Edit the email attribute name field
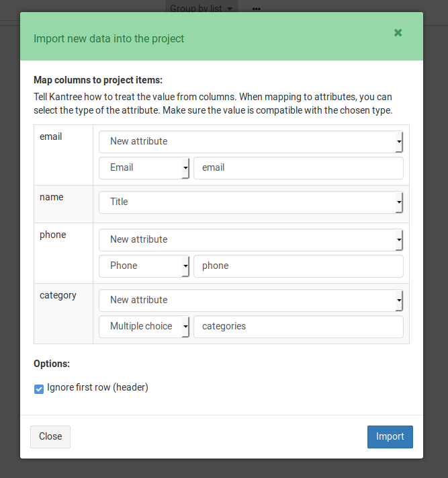The height and width of the screenshot is (478, 448). [298, 168]
